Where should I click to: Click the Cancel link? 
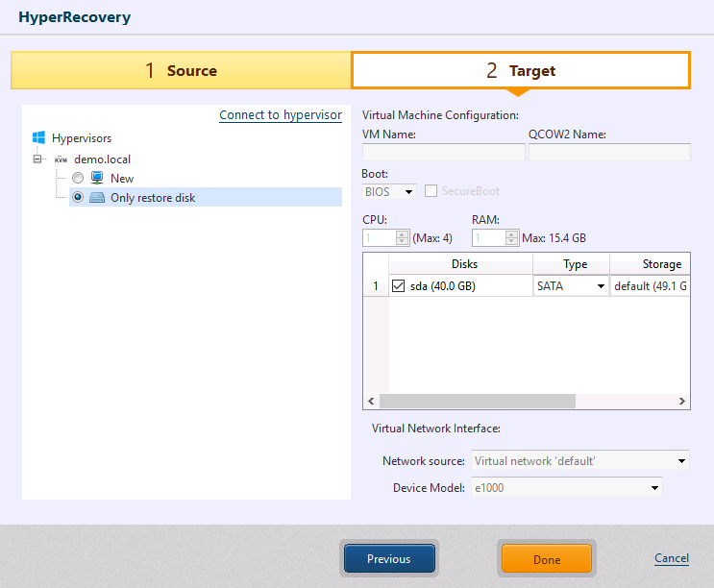pos(672,558)
